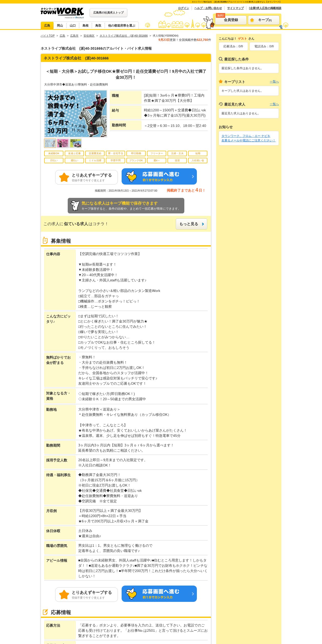Click the mascot icon in the lower 応募画面へ進む button
This screenshot has width=322, height=644.
pyautogui.click(x=131, y=594)
